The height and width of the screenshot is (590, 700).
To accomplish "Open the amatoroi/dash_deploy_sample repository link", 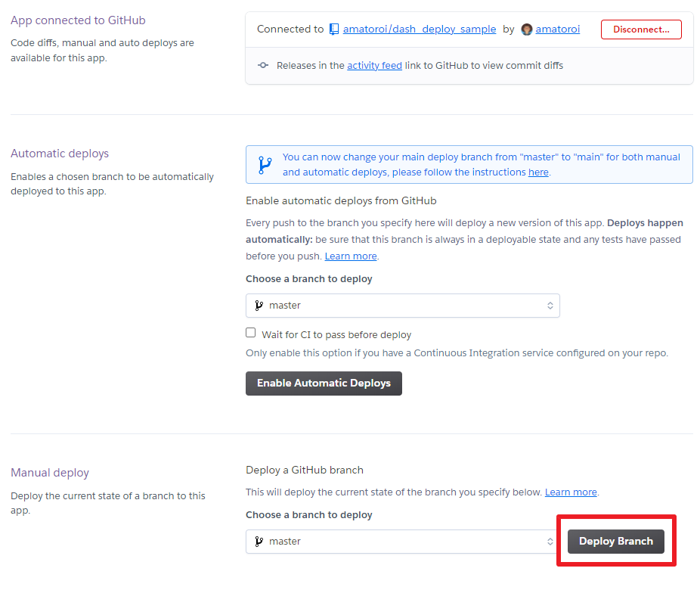I will click(x=420, y=29).
